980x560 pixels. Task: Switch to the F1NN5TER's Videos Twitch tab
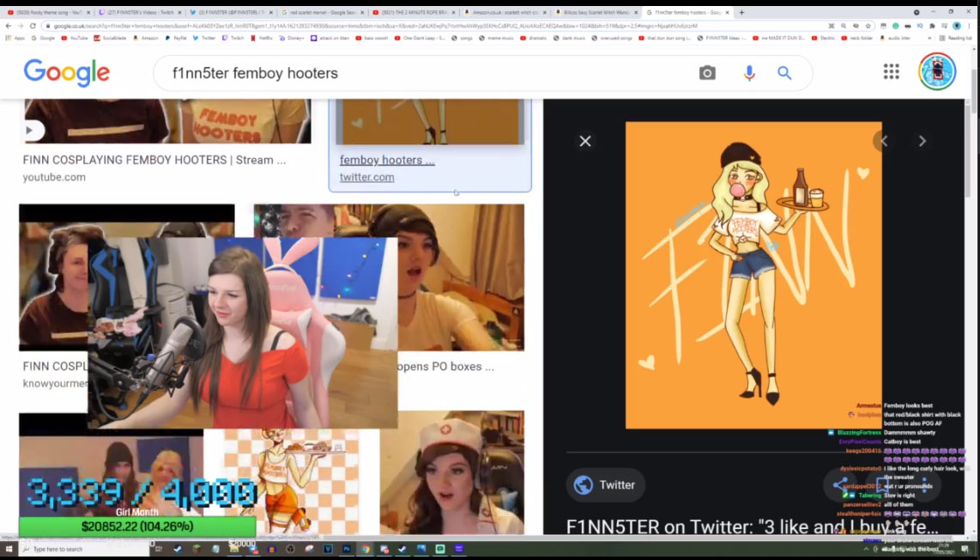[x=139, y=13]
